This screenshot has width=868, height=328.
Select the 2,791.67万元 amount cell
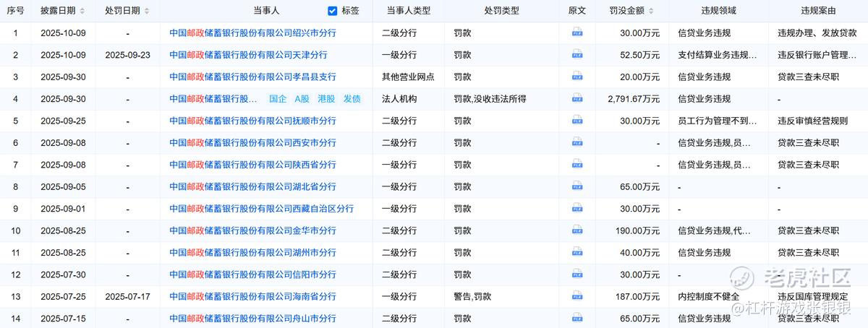634,99
